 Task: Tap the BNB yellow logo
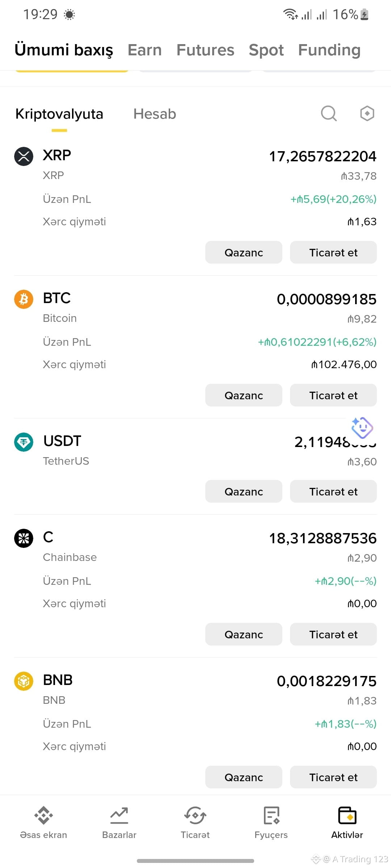click(x=24, y=681)
